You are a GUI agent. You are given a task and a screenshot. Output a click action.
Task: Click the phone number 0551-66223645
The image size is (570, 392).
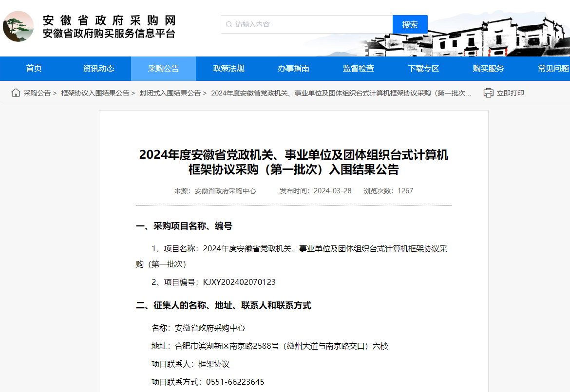235,382
